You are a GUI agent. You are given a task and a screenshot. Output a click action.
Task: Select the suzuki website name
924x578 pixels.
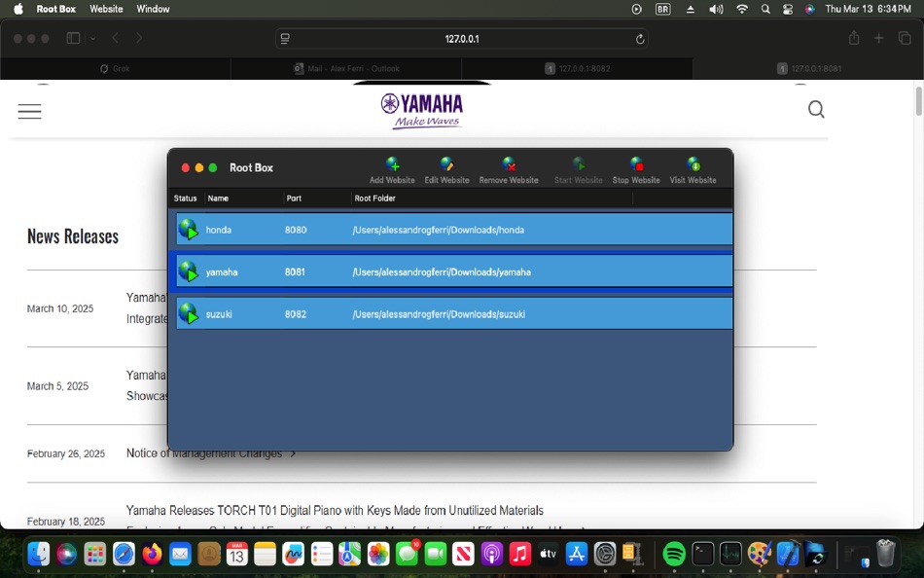tap(219, 314)
